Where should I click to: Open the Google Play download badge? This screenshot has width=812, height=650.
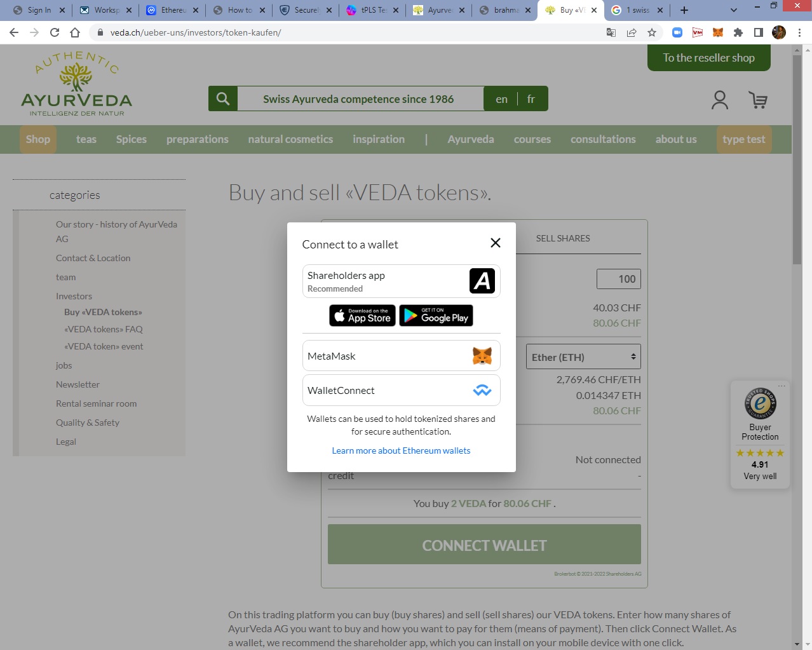(x=436, y=316)
